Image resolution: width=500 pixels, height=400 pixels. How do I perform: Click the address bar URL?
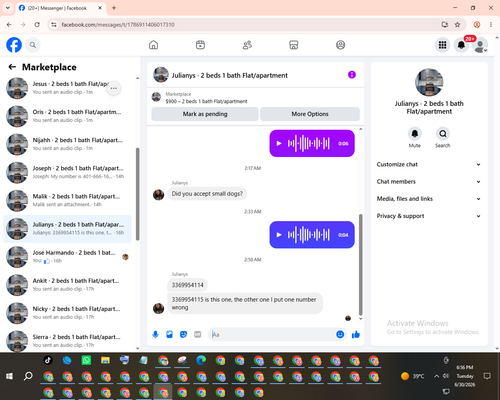click(118, 25)
